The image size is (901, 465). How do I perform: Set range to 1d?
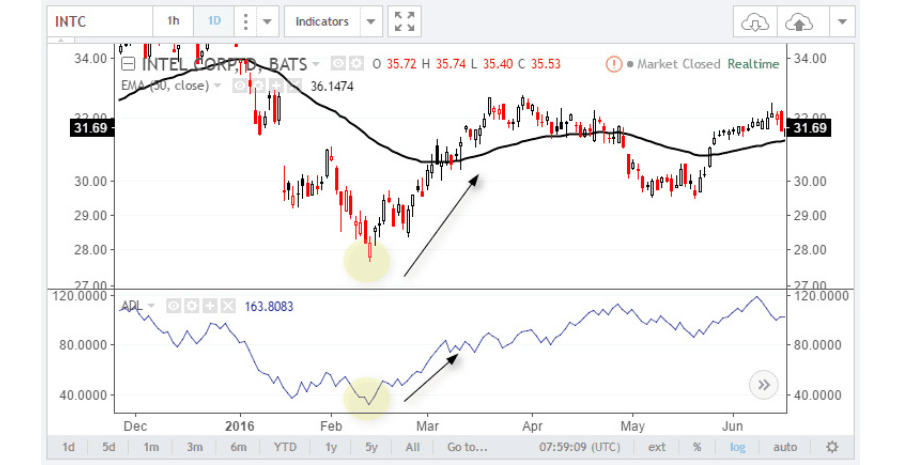[68, 447]
